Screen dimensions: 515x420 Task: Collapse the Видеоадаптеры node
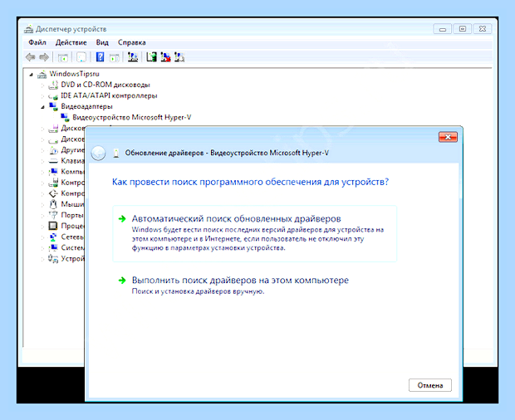pos(42,107)
